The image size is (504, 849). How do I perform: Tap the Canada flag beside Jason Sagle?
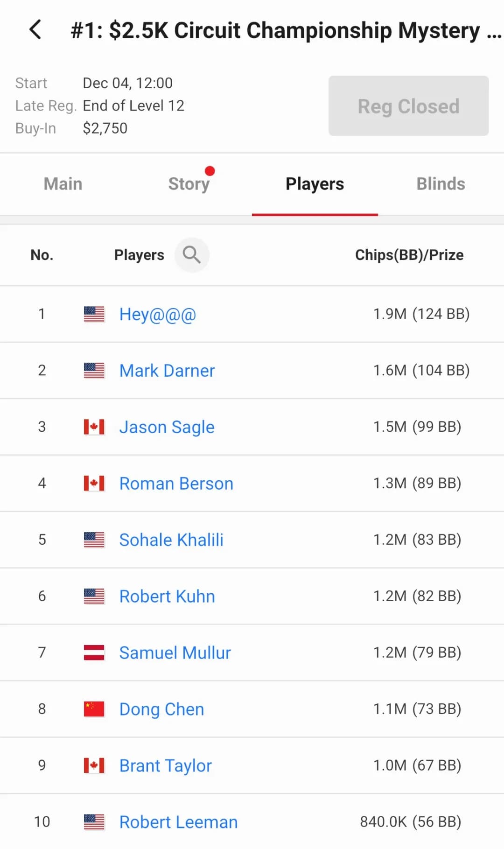click(94, 427)
